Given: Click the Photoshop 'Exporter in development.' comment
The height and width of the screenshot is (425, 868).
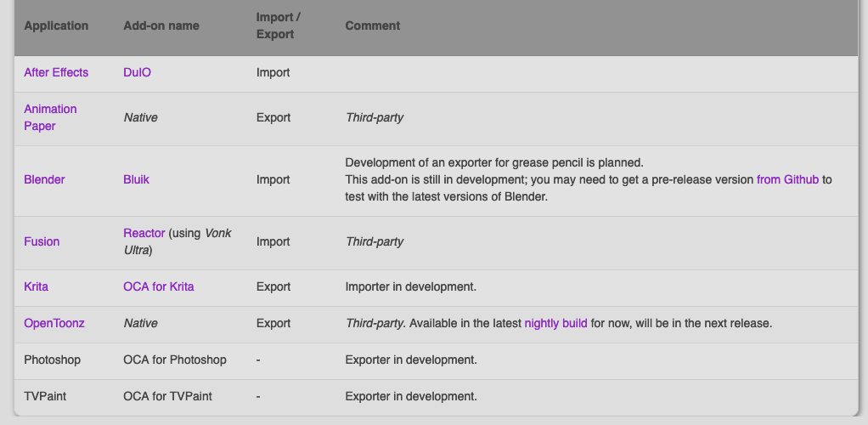Looking at the screenshot, I should 411,360.
